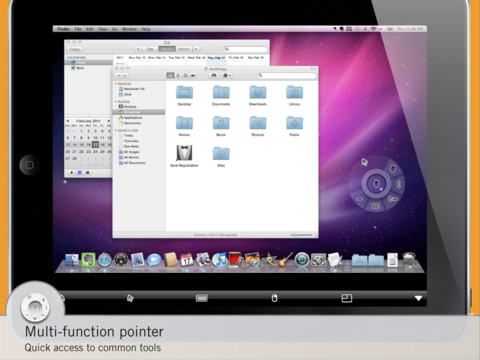The width and height of the screenshot is (480, 360).
Task: Tap the pointer mode icon in bottom toolbar
Action: tap(130, 298)
